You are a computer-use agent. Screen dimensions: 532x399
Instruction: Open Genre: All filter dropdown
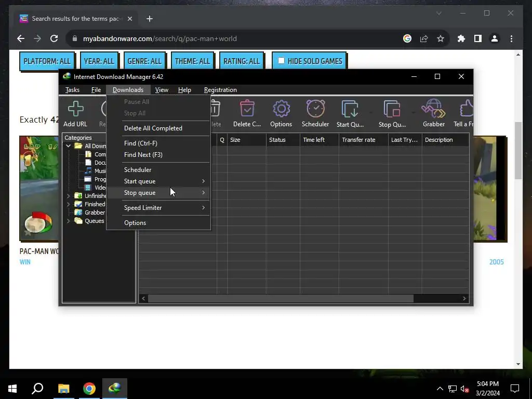tap(144, 61)
